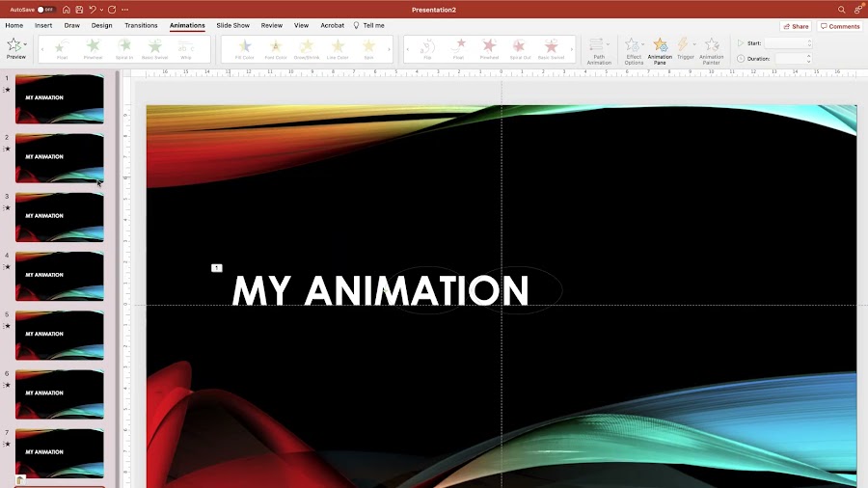This screenshot has height=488, width=868.
Task: Apply the green Float entrance effect
Action: coord(62,48)
